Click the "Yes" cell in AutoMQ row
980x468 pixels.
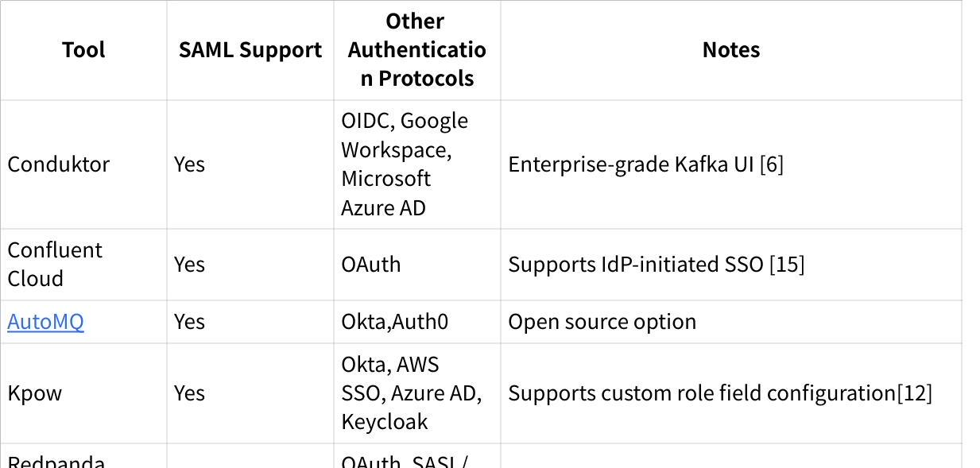pyautogui.click(x=189, y=322)
